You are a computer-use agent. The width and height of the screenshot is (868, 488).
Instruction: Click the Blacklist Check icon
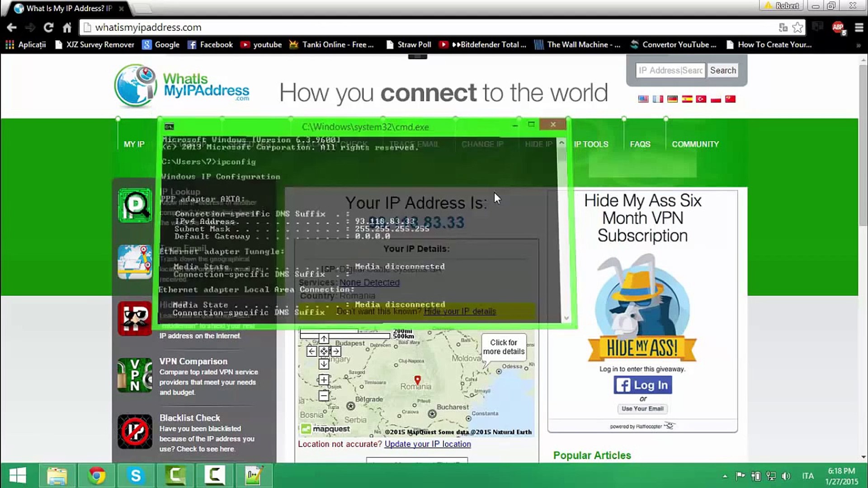[135, 432]
